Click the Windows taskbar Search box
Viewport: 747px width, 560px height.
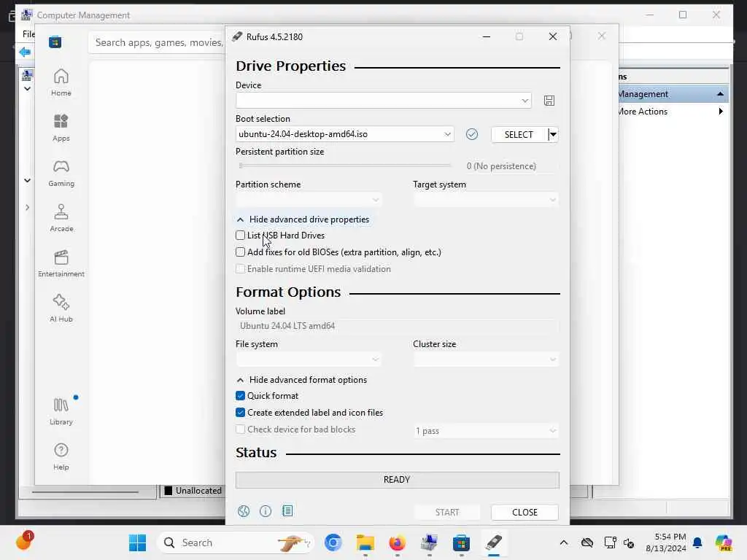click(236, 542)
